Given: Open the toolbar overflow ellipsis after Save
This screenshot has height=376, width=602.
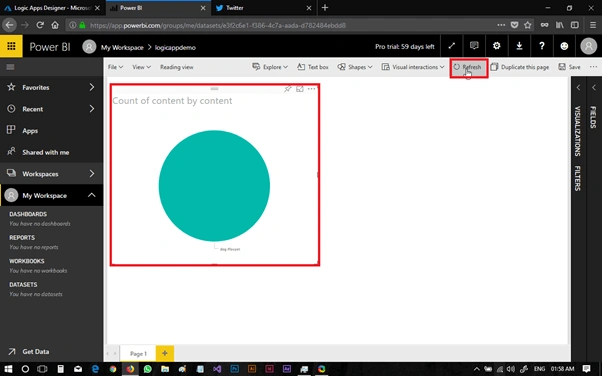Looking at the screenshot, I should pos(593,67).
